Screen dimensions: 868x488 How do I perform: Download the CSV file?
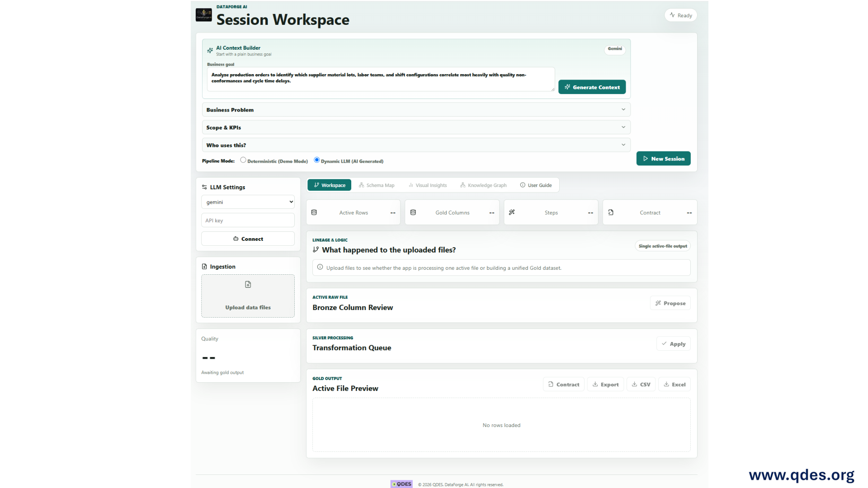[x=641, y=385]
